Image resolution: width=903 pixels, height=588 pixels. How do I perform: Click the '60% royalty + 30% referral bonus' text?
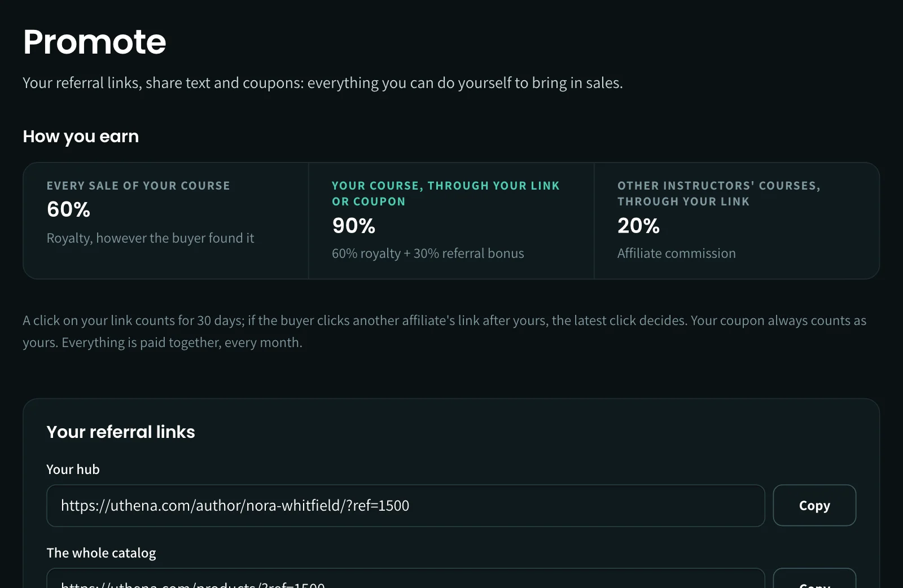(428, 253)
